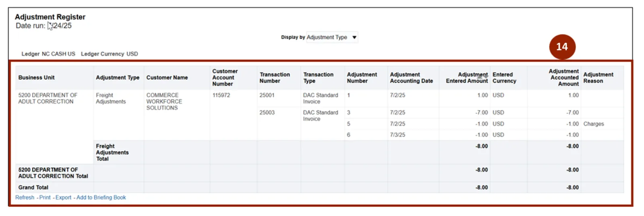Click the Print link
The height and width of the screenshot is (216, 644).
pos(45,197)
